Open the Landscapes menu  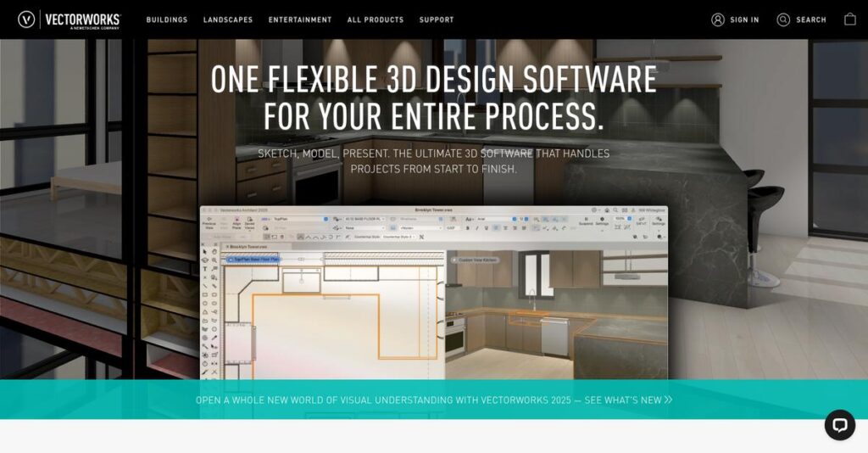pyautogui.click(x=227, y=20)
